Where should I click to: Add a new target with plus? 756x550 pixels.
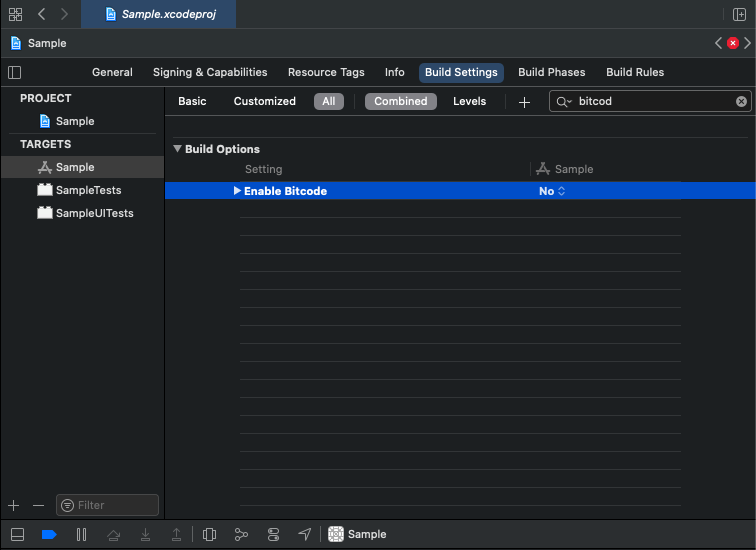coord(14,505)
